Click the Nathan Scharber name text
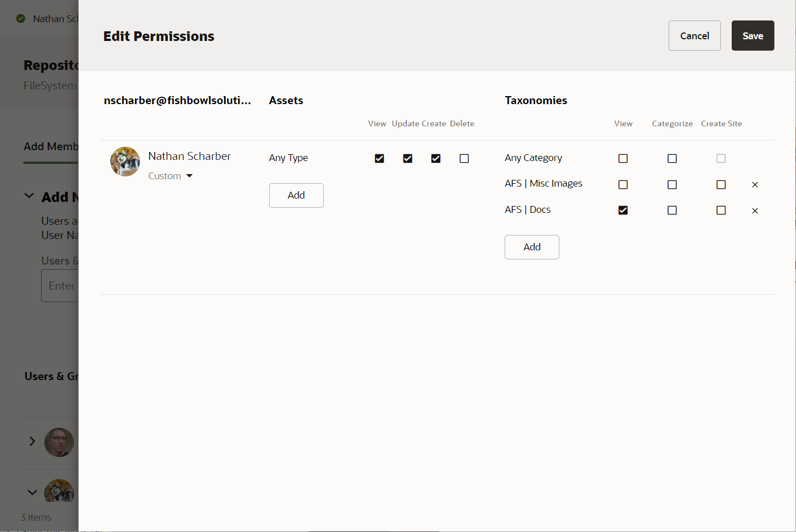Screen dimensions: 796x532 (x=189, y=156)
